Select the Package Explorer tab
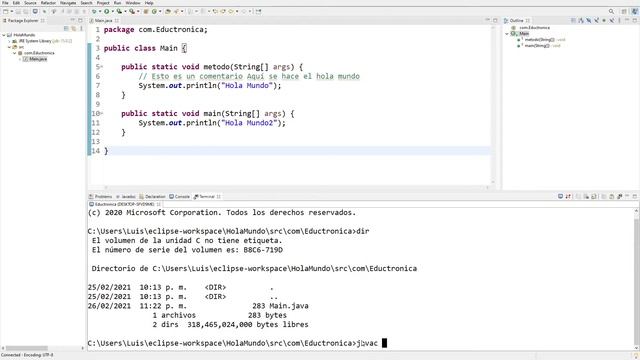 coord(23,20)
